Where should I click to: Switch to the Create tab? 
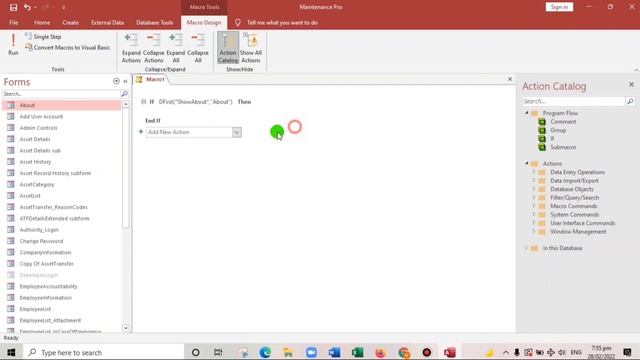[x=71, y=22]
